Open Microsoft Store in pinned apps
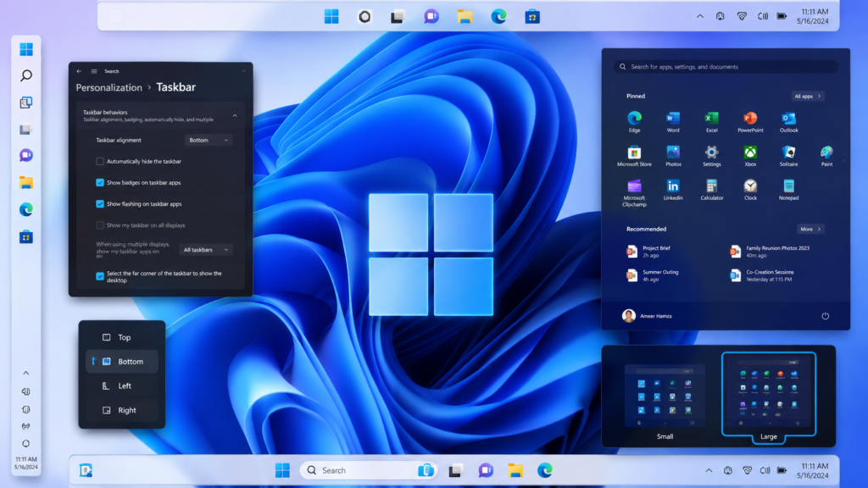 click(x=634, y=156)
